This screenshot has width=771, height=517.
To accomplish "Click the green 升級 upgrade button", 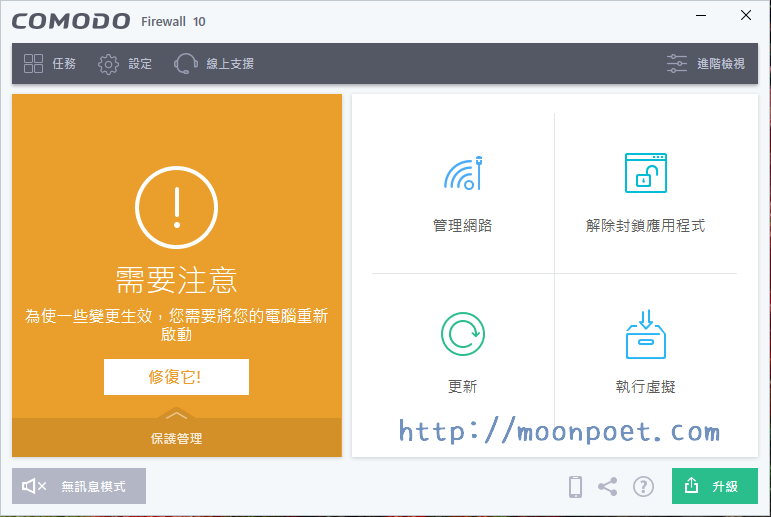I will coord(714,486).
